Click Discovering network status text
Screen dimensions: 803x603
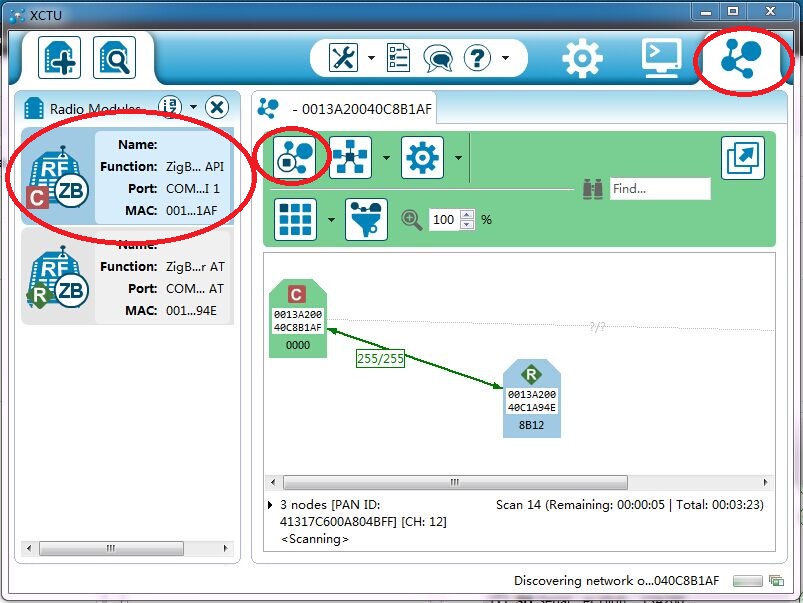click(617, 580)
